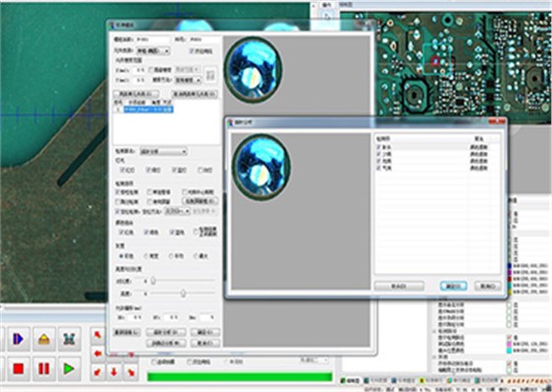The width and height of the screenshot is (552, 392).
Task: Open the first combo box near dialog top
Action: point(153,51)
